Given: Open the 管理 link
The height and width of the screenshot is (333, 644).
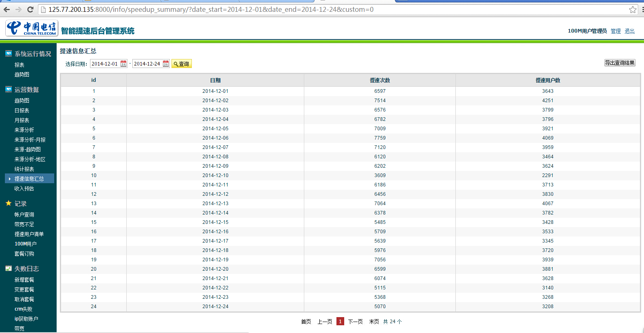Looking at the screenshot, I should pyautogui.click(x=616, y=31).
